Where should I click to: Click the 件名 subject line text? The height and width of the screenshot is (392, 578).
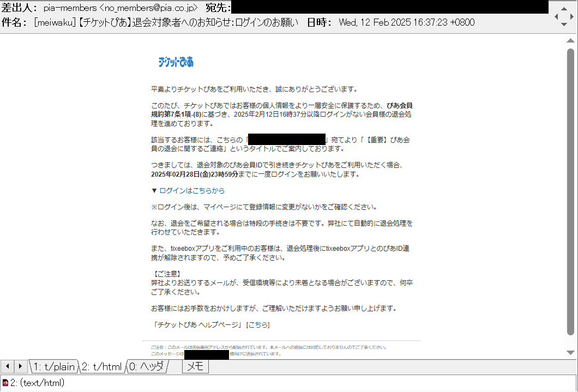(166, 22)
